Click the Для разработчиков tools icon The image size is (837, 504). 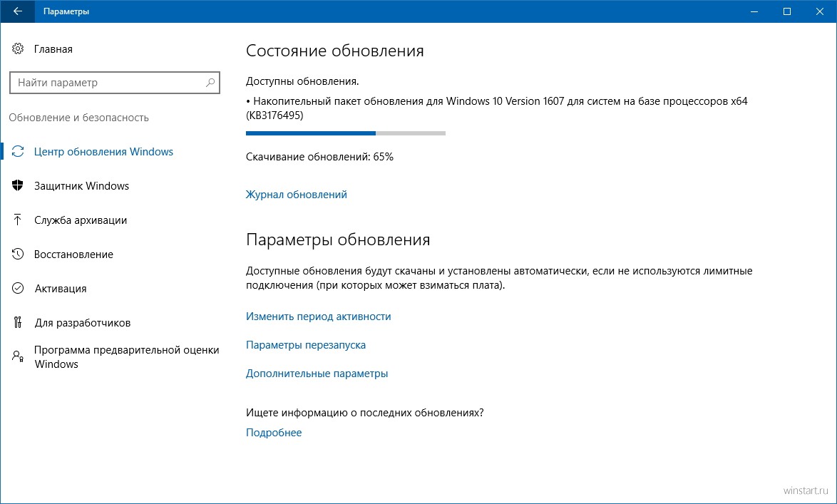coord(18,322)
